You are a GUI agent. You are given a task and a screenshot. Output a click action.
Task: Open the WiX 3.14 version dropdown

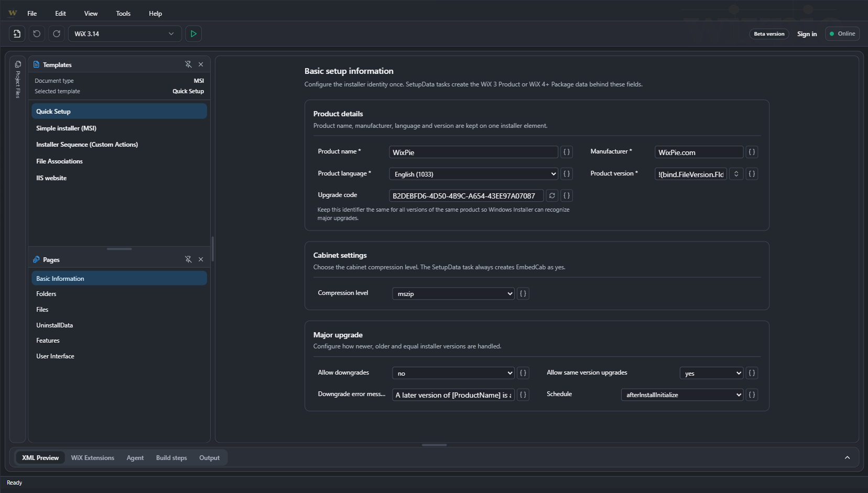[x=125, y=34]
